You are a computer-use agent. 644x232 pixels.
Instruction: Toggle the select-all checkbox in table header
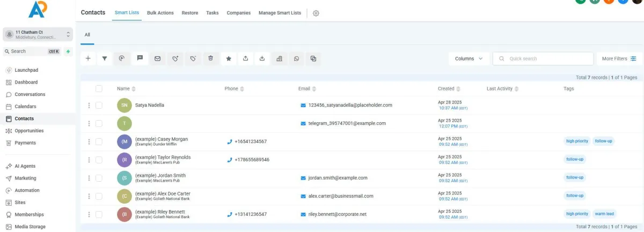pos(99,89)
